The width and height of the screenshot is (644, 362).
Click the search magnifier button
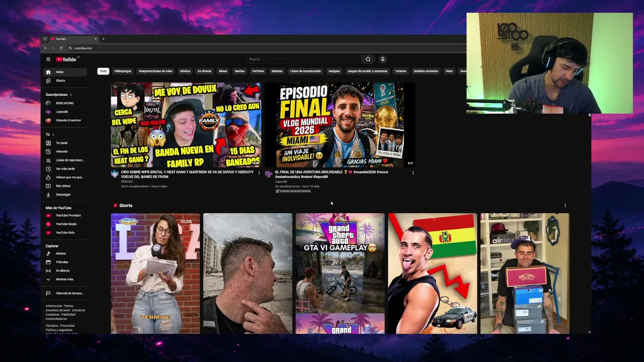pyautogui.click(x=368, y=59)
